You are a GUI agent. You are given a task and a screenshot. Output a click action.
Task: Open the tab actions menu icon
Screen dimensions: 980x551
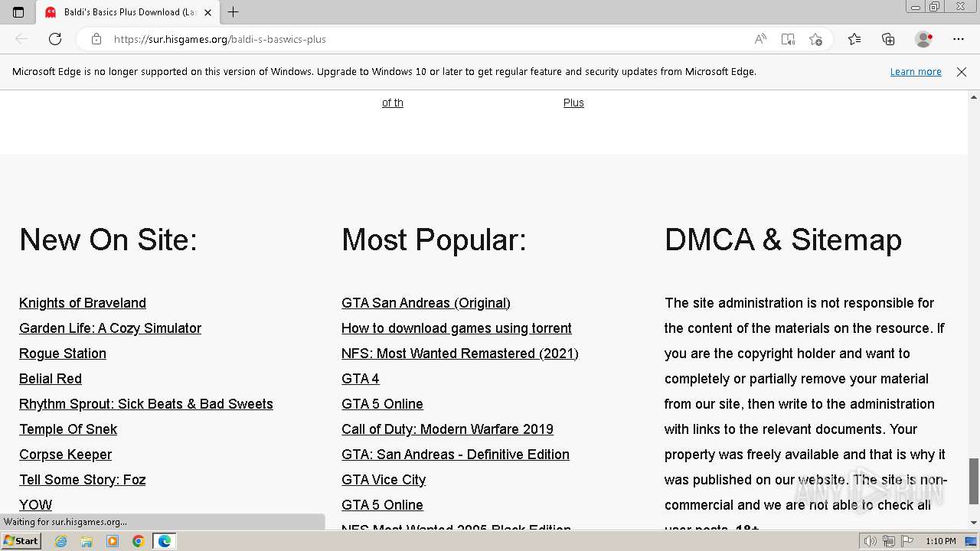point(18,12)
